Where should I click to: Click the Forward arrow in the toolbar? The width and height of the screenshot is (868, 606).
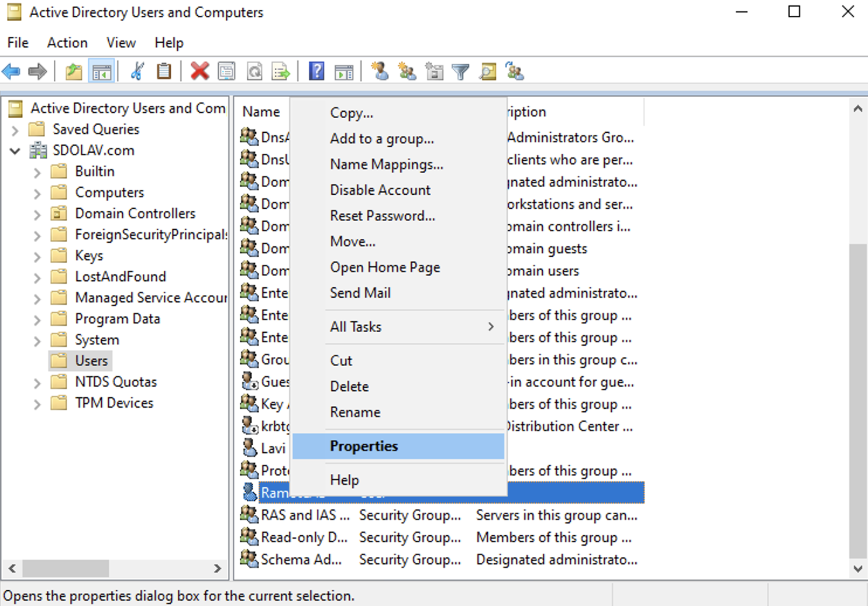tap(37, 72)
